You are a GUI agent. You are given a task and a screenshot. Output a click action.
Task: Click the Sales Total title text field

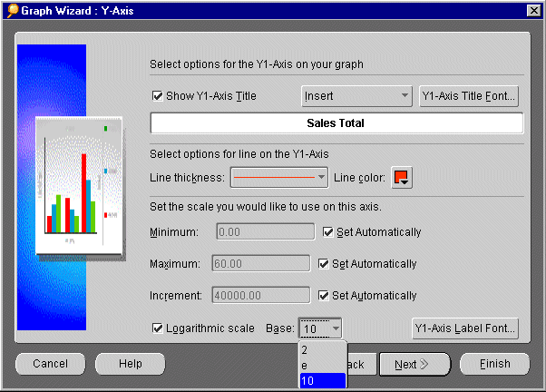pyautogui.click(x=336, y=123)
